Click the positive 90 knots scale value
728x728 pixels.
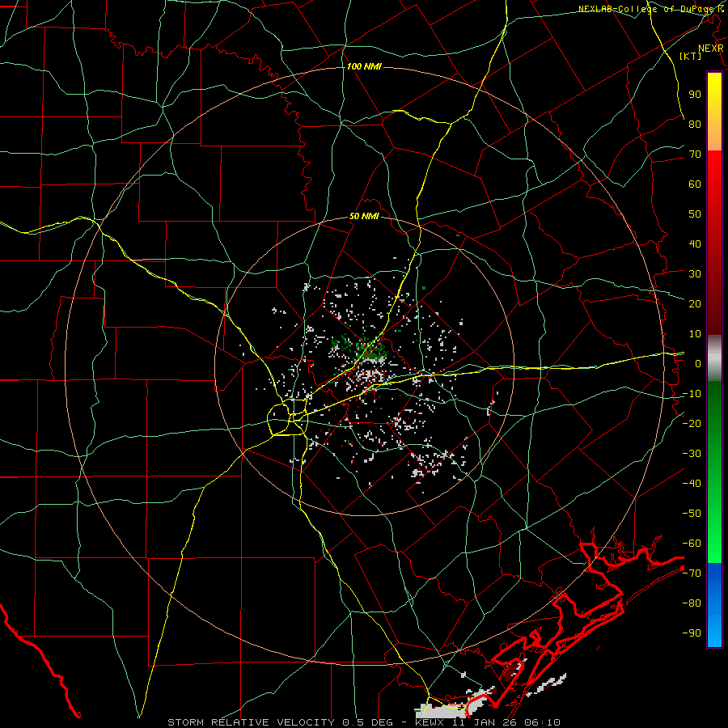click(695, 95)
